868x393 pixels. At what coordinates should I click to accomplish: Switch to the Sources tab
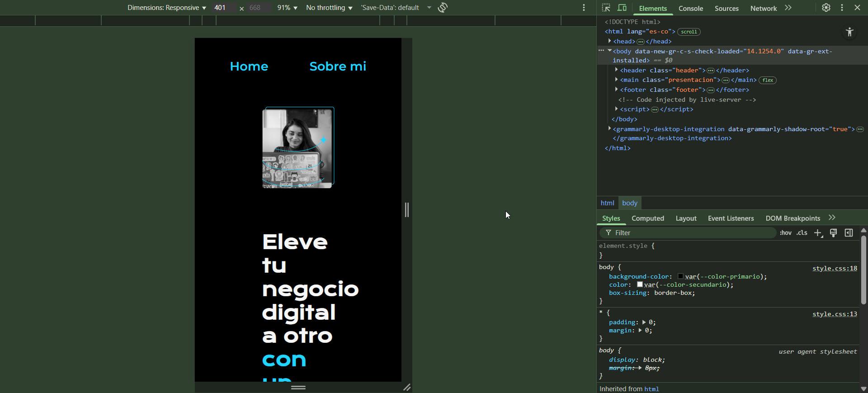pyautogui.click(x=726, y=8)
